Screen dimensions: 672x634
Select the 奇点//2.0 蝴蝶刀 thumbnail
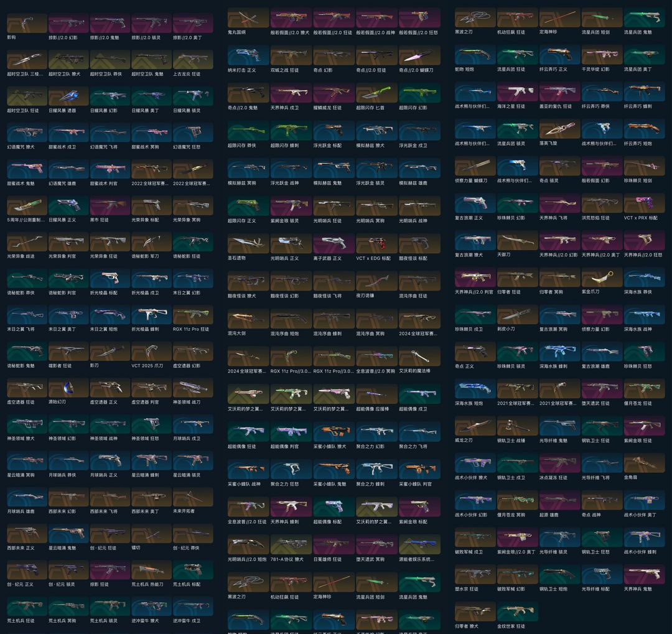[x=419, y=55]
